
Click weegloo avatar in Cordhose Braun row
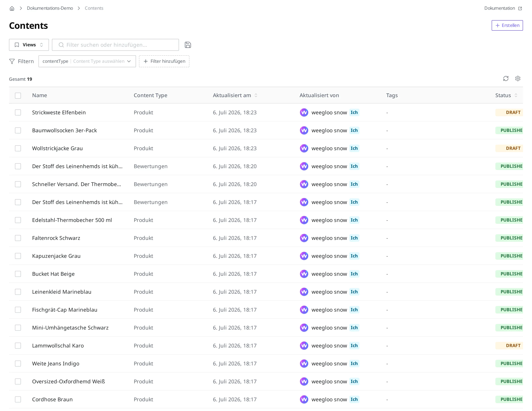[x=304, y=399]
